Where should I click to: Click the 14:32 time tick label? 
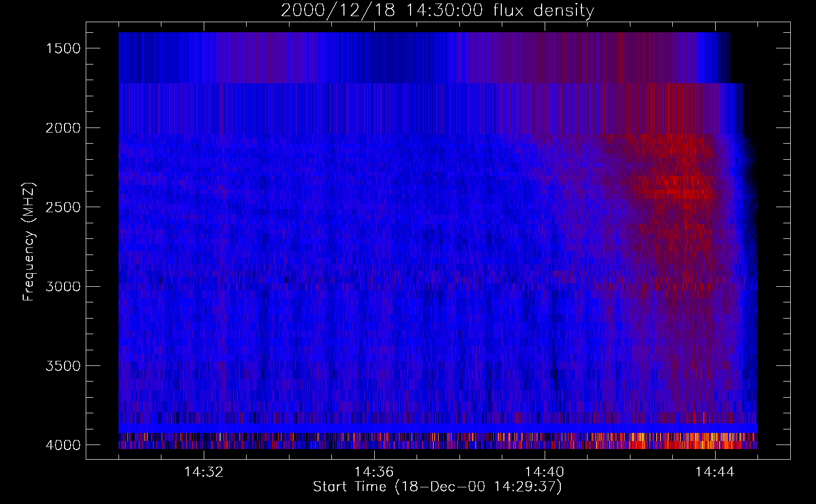[x=204, y=472]
